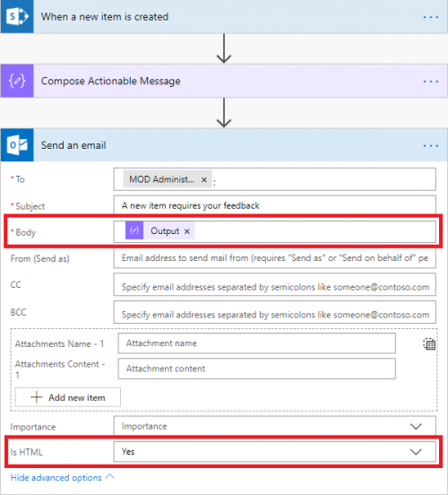Open the ellipsis menu for Send an email

click(x=431, y=146)
